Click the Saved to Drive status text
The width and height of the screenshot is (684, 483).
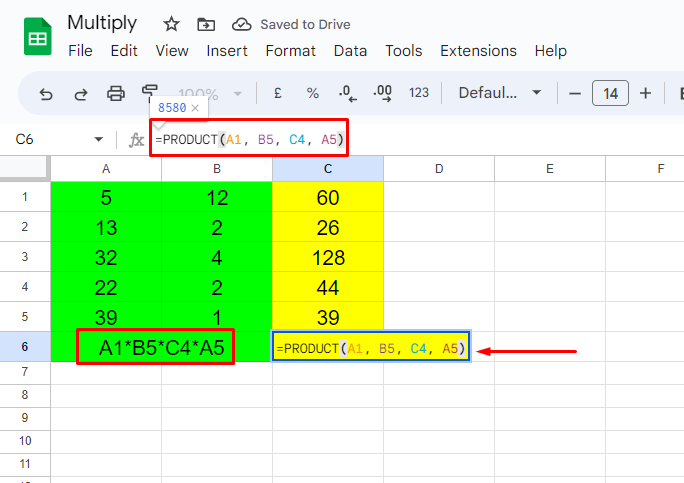[305, 24]
